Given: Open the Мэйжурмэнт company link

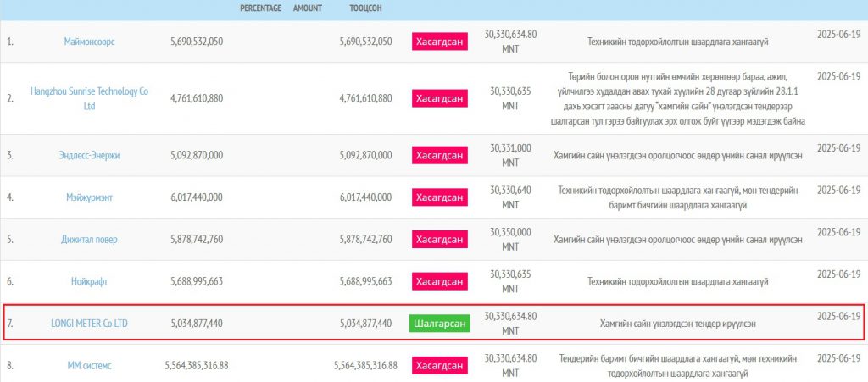Looking at the screenshot, I should 89,197.
